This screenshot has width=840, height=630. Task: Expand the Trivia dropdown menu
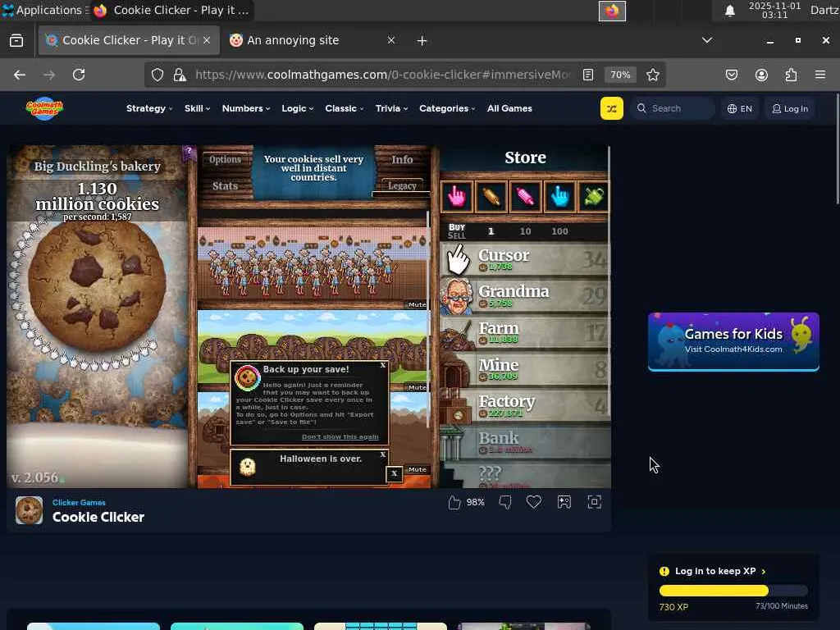(391, 108)
